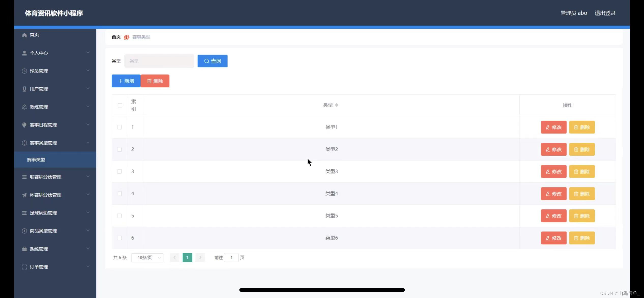644x298 pixels.
Task: Click page 1 in pagination
Action: point(187,258)
